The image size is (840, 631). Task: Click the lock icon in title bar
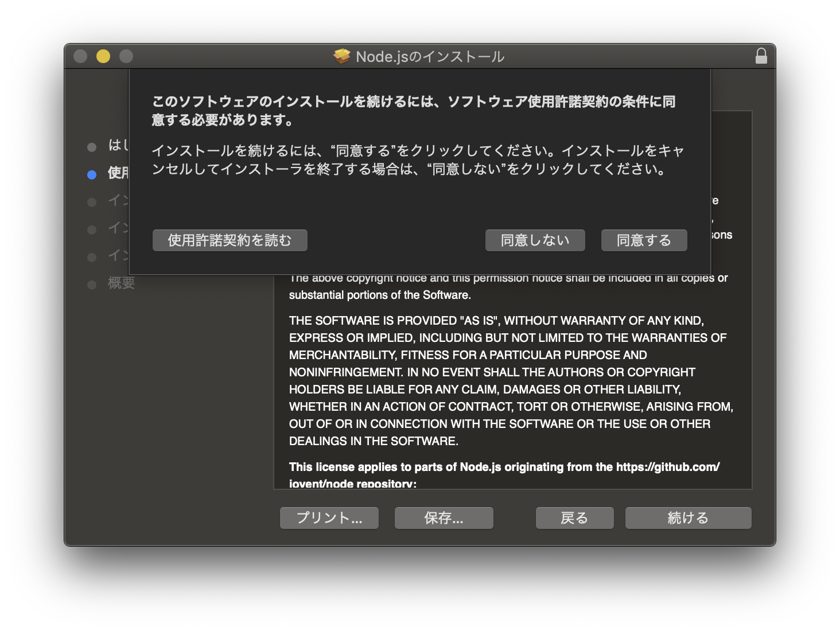click(x=761, y=56)
